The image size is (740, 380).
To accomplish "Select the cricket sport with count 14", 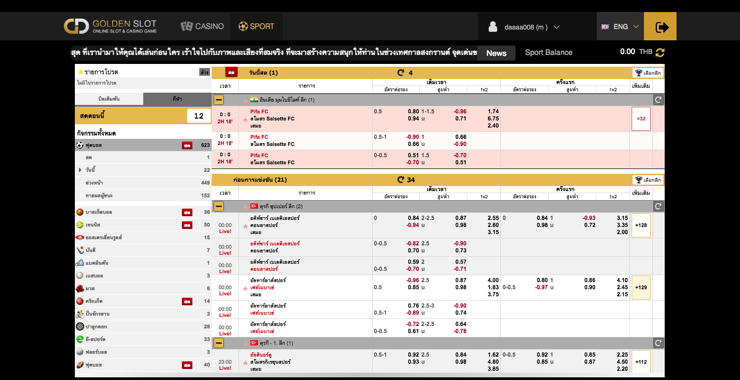I will (143, 301).
